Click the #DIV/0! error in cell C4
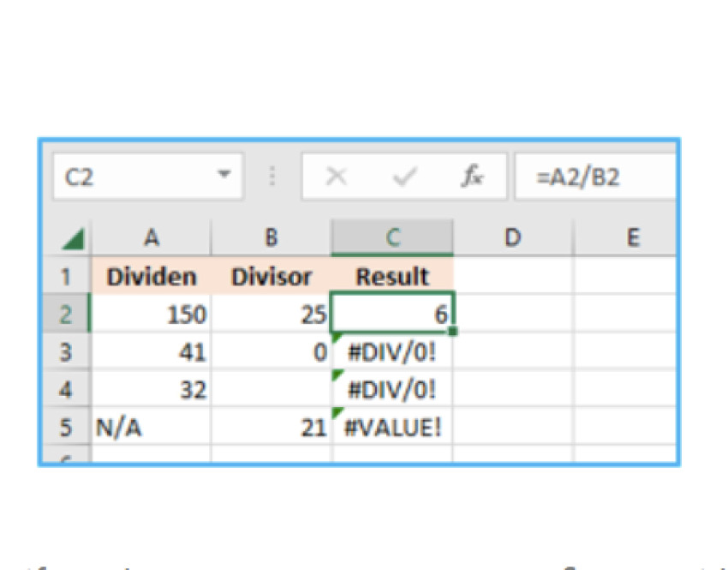Viewport: 728px width, 570px height. coord(394,389)
